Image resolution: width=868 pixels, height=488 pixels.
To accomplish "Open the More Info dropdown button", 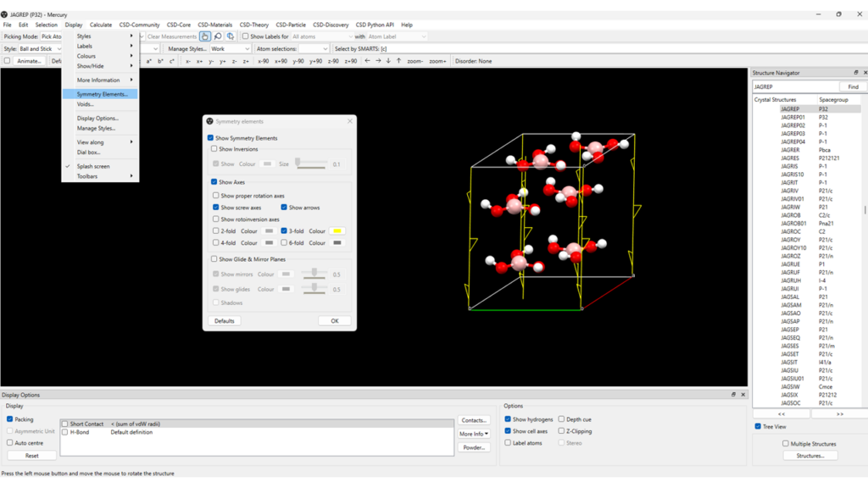I will [474, 434].
